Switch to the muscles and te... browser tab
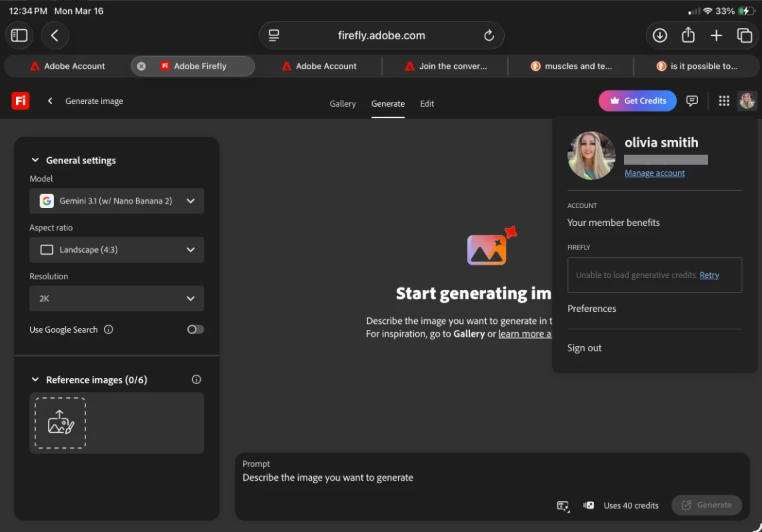Screen dimensions: 762x532 [x=571, y=66]
